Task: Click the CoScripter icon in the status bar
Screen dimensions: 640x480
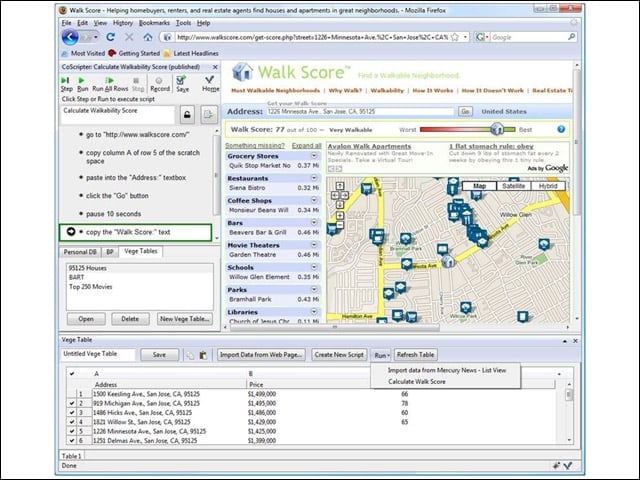Action: (569, 465)
